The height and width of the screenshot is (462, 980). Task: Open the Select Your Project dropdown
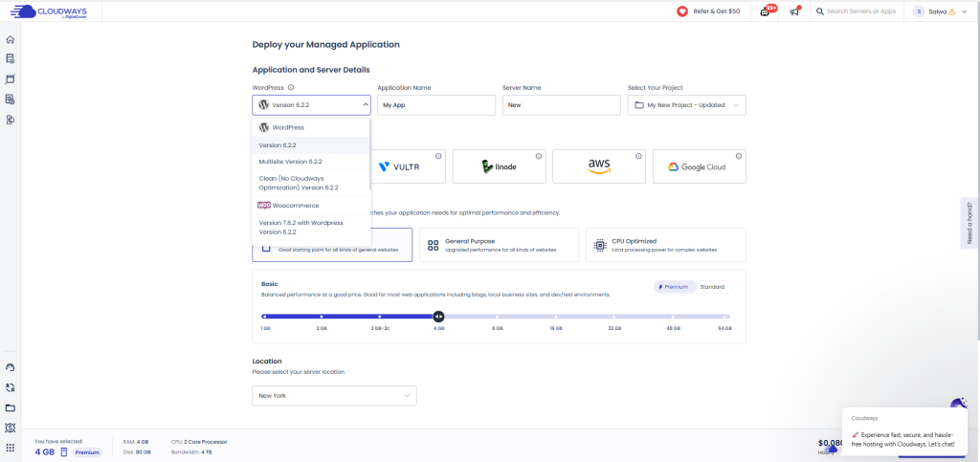(x=686, y=105)
